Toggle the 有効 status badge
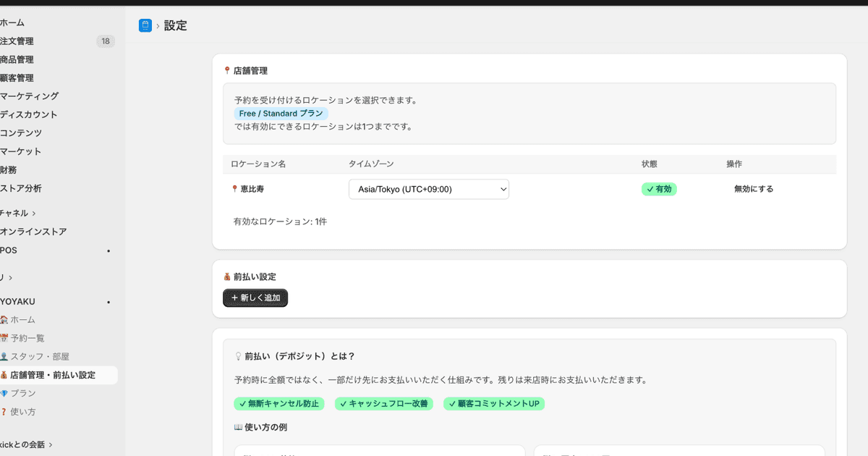Image resolution: width=868 pixels, height=456 pixels. tap(659, 189)
